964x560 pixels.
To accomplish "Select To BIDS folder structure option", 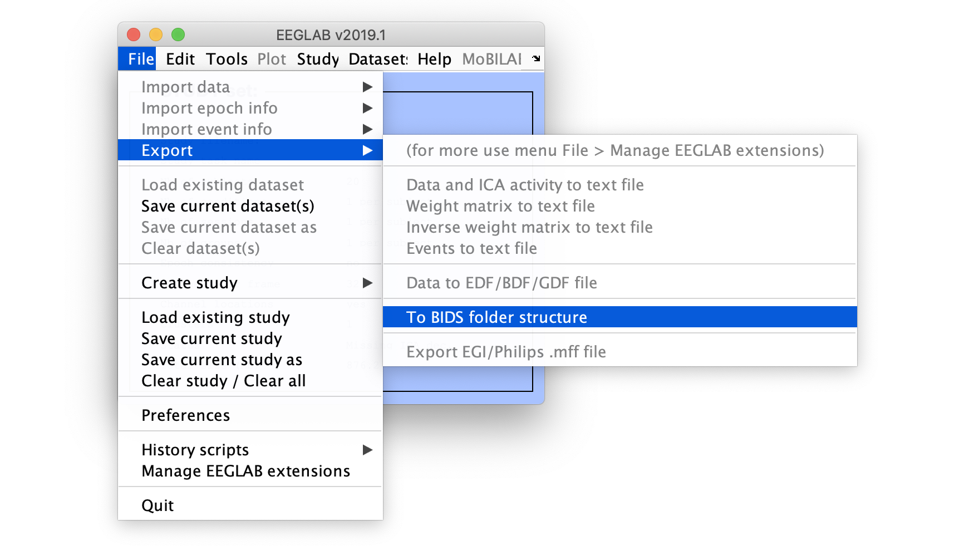I will point(496,317).
